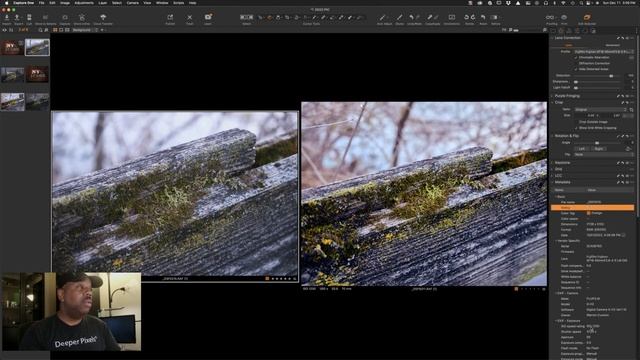The height and width of the screenshot is (360, 640).
Task: Click the Print toolbar icon
Action: [x=564, y=17]
